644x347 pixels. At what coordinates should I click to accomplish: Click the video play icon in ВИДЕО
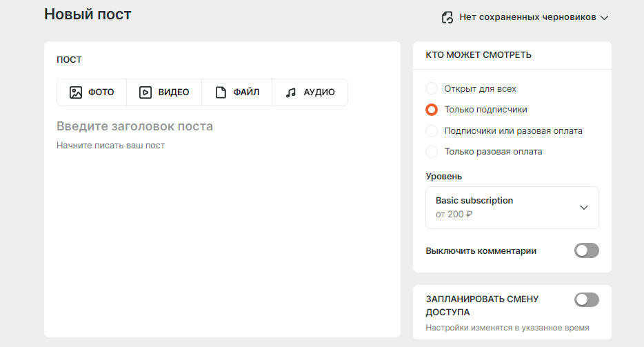(145, 92)
